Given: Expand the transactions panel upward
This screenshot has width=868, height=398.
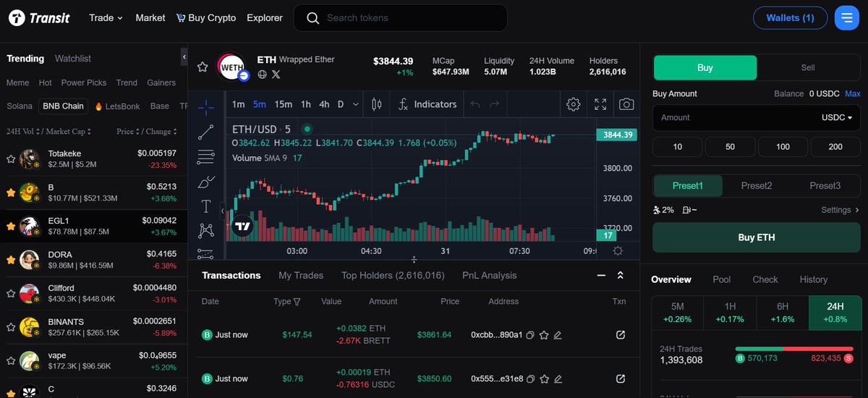Looking at the screenshot, I should coord(620,276).
